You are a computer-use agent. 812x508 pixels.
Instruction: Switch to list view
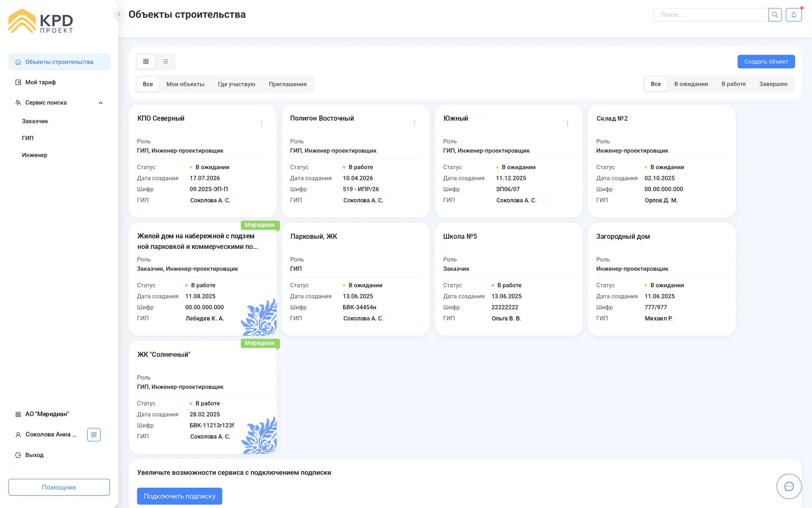coord(165,61)
